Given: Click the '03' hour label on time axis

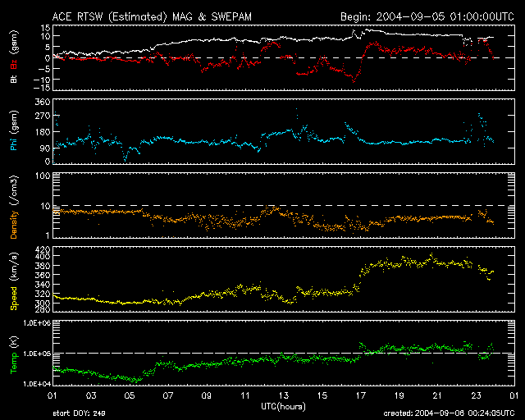Looking at the screenshot, I should pyautogui.click(x=91, y=395).
